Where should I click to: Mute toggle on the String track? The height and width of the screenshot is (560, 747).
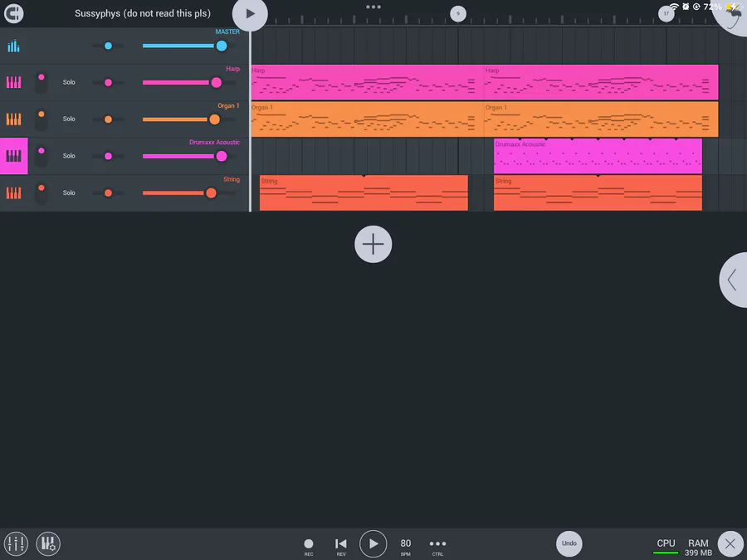coord(41,192)
